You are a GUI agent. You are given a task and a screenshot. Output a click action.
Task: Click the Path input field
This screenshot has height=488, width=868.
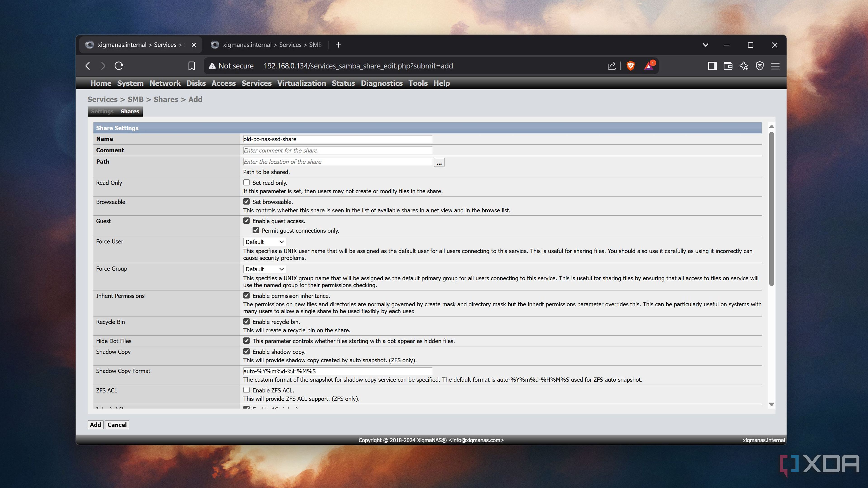[338, 162]
